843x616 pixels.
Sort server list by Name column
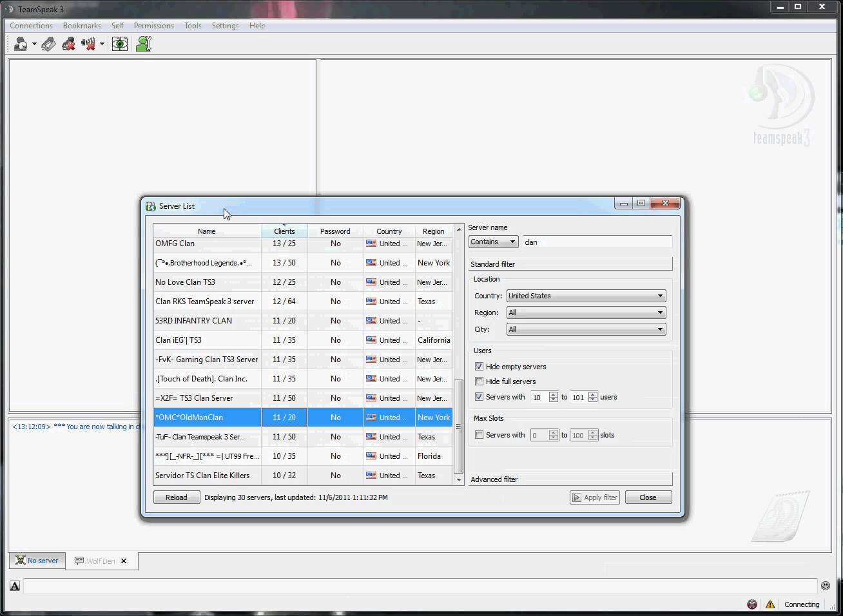click(207, 231)
